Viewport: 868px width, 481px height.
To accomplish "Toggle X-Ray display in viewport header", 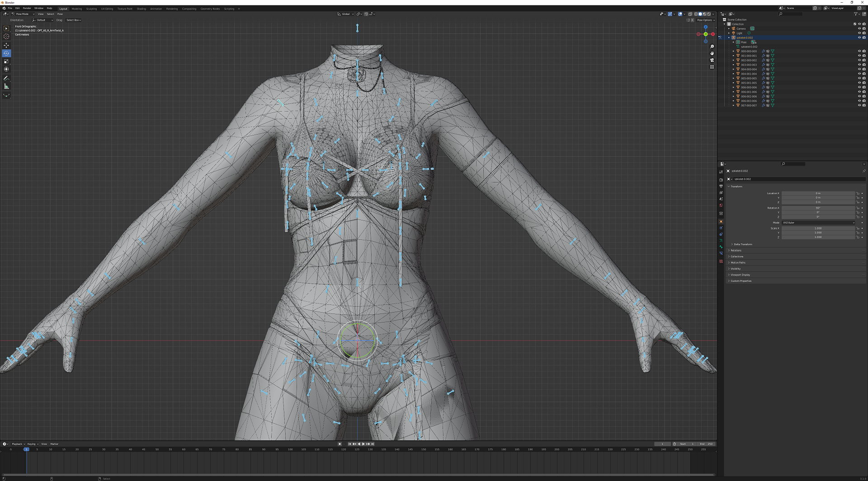I will pyautogui.click(x=690, y=14).
